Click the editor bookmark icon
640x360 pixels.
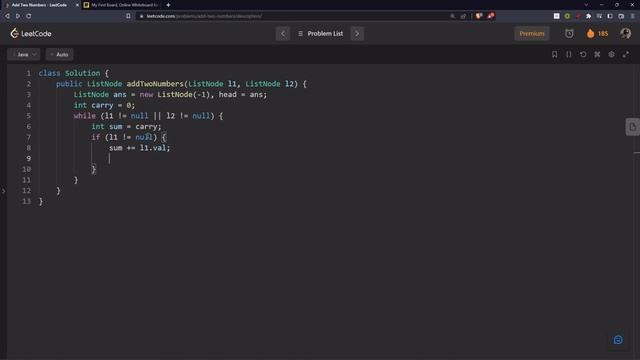[x=554, y=54]
